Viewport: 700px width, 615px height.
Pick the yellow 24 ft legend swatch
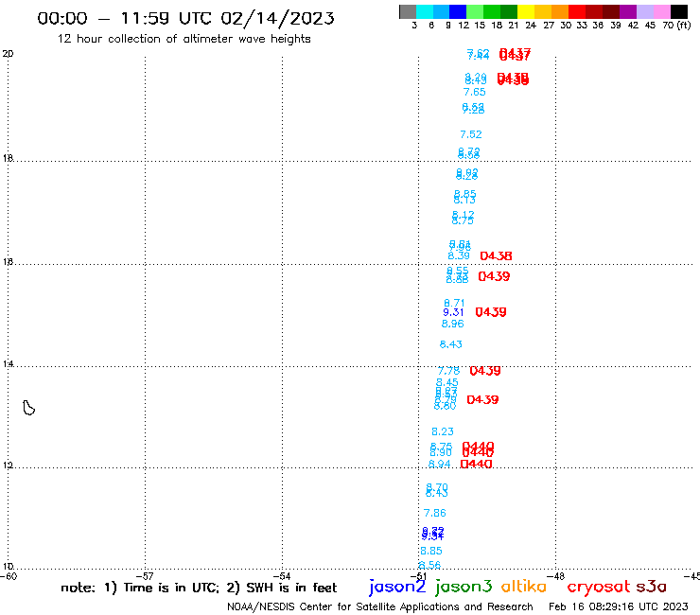click(x=526, y=11)
